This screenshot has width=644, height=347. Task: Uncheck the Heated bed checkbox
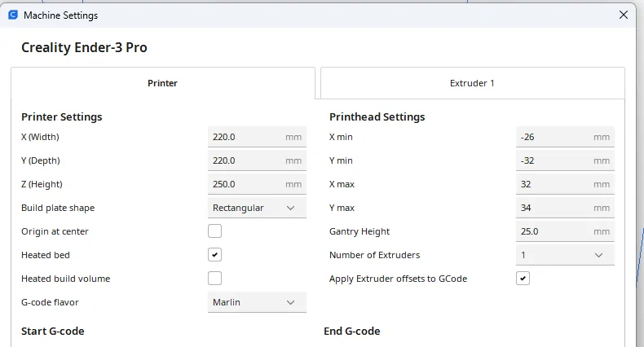click(214, 255)
